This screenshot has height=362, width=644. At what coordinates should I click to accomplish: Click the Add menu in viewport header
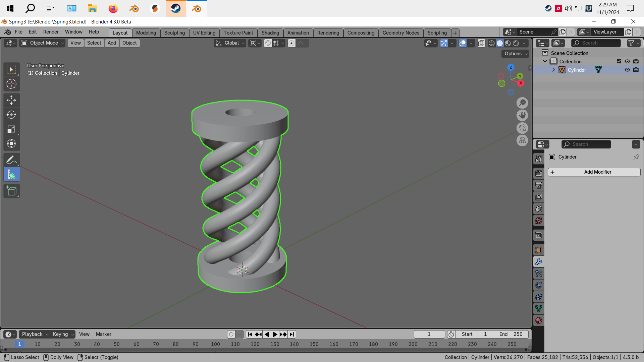click(112, 43)
